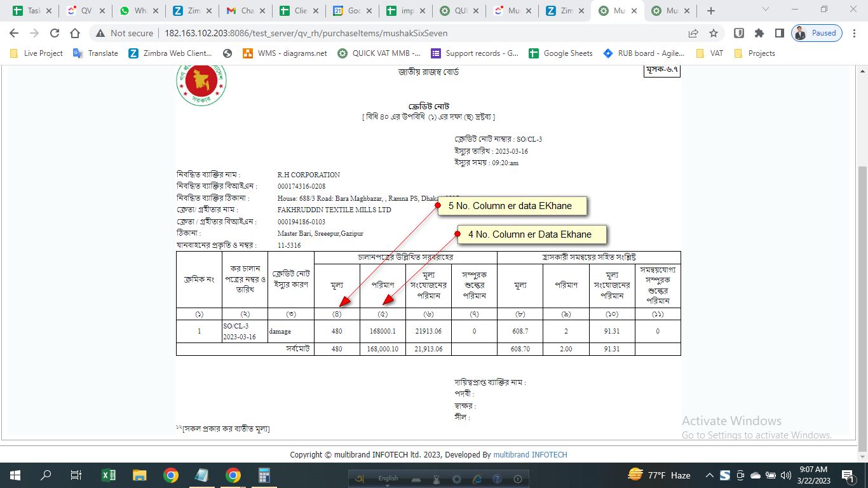
Task: Switch to the QUI tab
Action: point(458,11)
